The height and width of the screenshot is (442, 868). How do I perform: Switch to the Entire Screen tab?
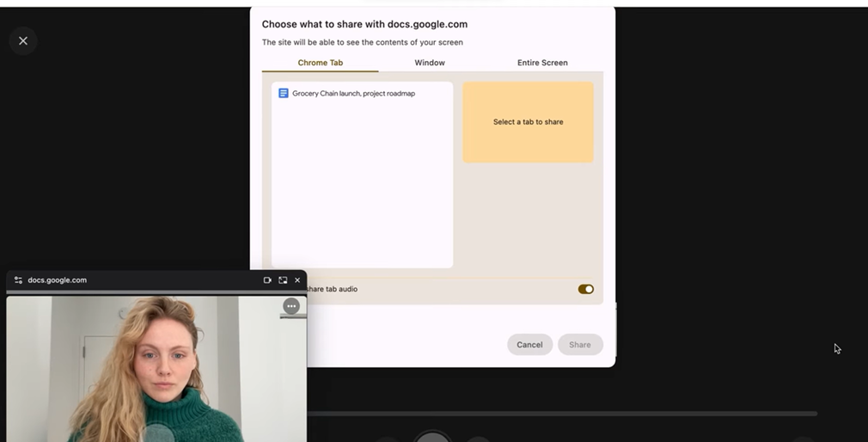542,63
